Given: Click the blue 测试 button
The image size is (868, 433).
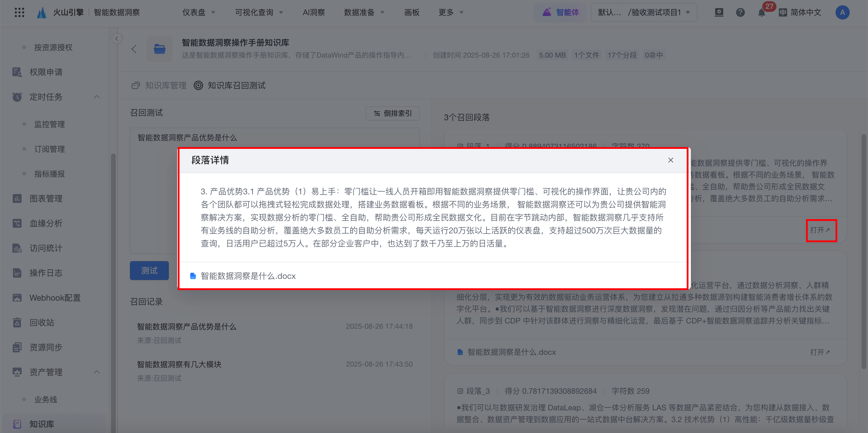Looking at the screenshot, I should tap(149, 271).
